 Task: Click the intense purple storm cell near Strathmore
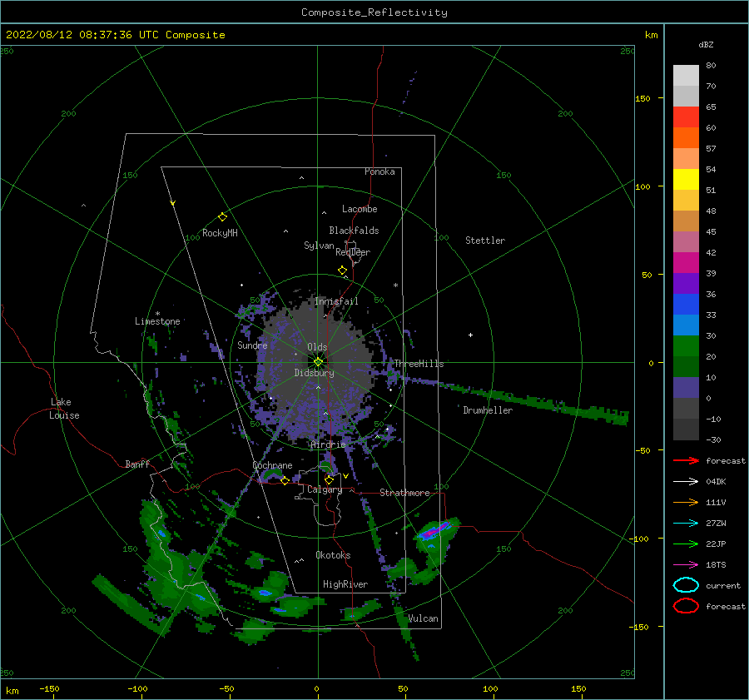436,529
